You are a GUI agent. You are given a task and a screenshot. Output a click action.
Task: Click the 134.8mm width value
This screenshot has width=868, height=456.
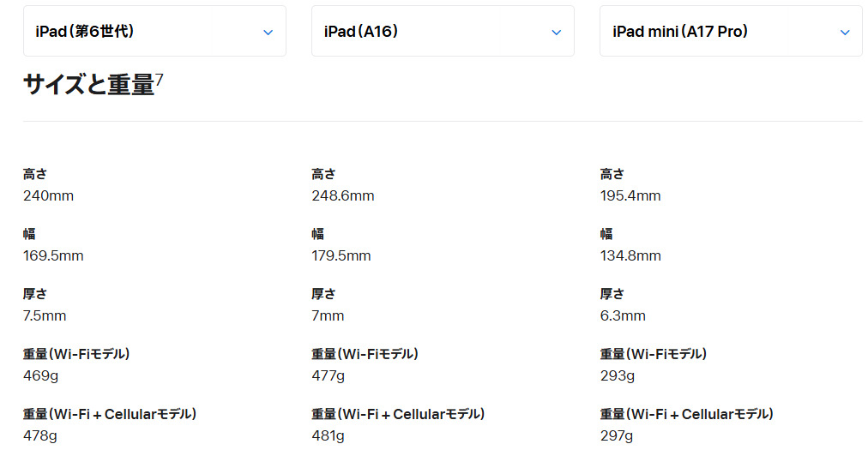tap(630, 255)
